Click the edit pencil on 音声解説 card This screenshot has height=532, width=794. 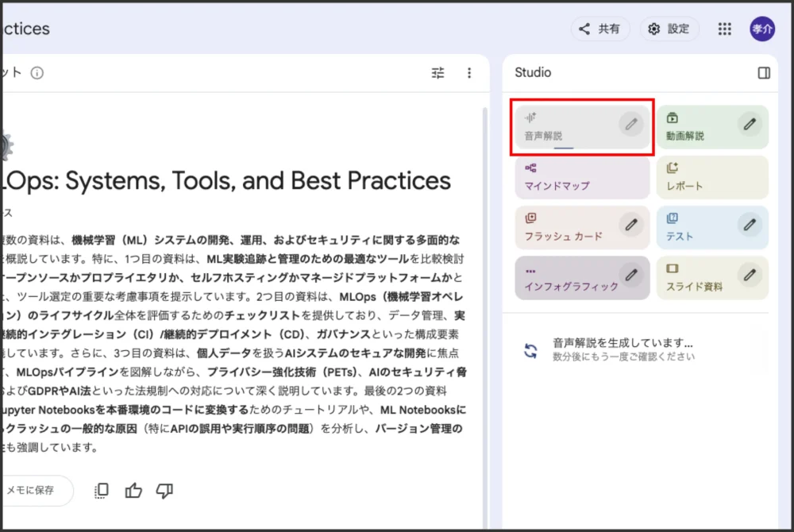click(x=630, y=124)
